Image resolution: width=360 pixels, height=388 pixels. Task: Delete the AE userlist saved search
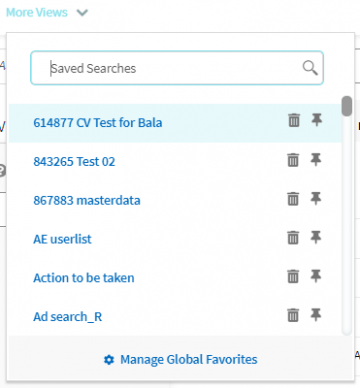(x=293, y=237)
